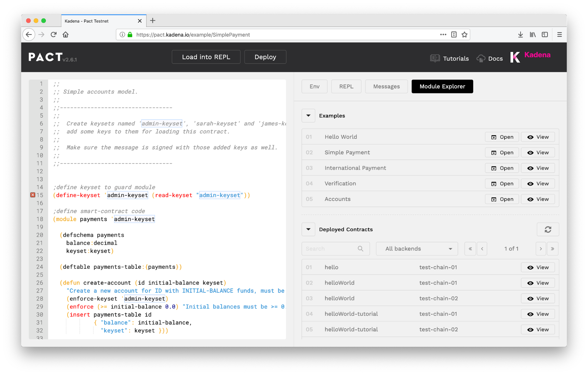Go to browser home page icon
This screenshot has width=588, height=375.
click(x=66, y=34)
